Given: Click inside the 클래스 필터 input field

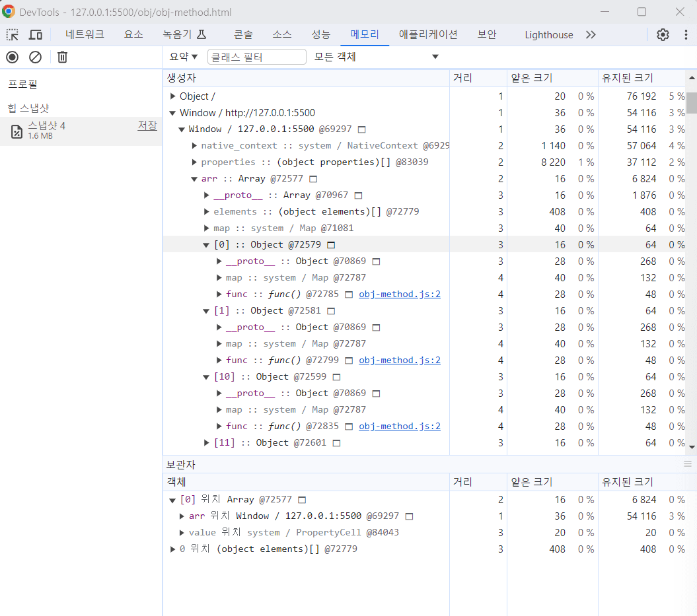Looking at the screenshot, I should coord(256,57).
